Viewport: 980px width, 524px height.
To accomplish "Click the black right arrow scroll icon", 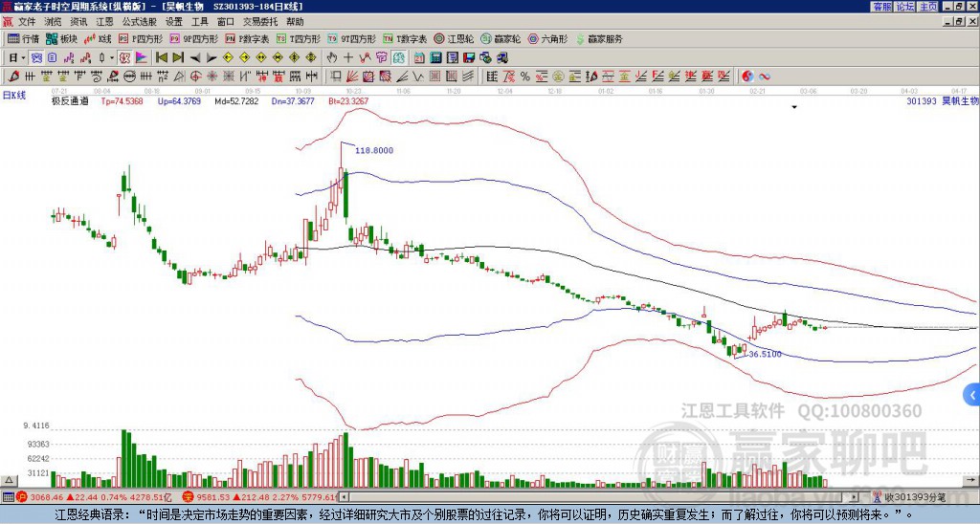I will (212, 58).
